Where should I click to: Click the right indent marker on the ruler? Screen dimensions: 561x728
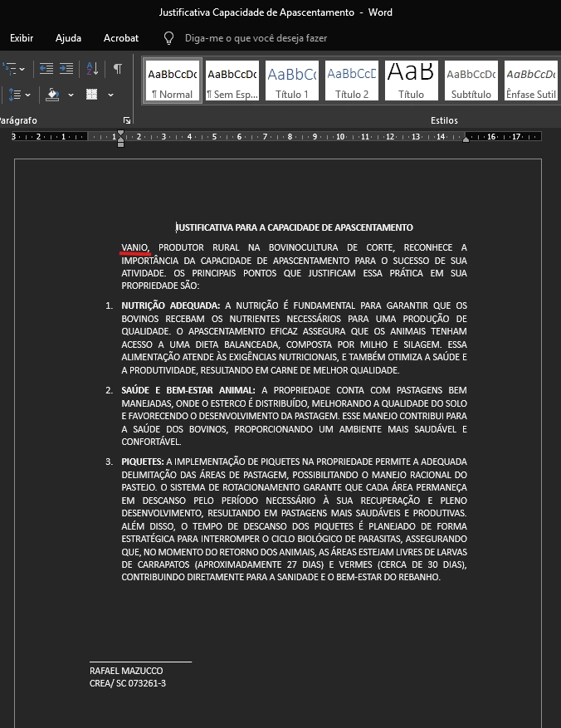point(466,139)
